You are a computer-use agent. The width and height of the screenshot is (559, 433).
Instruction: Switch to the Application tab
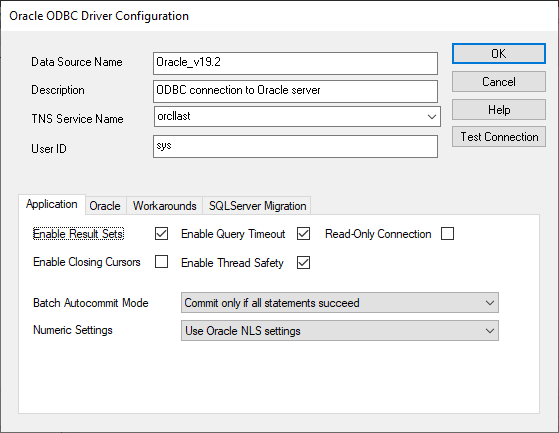pyautogui.click(x=52, y=204)
